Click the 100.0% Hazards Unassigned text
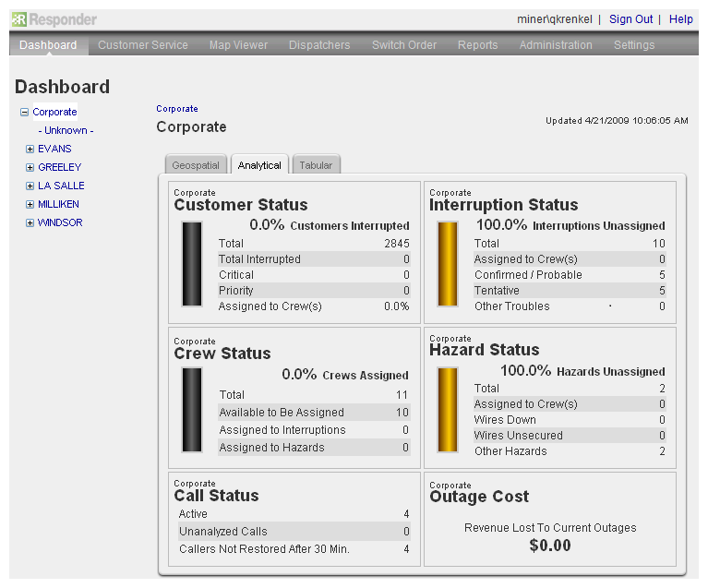The width and height of the screenshot is (708, 588). [582, 371]
